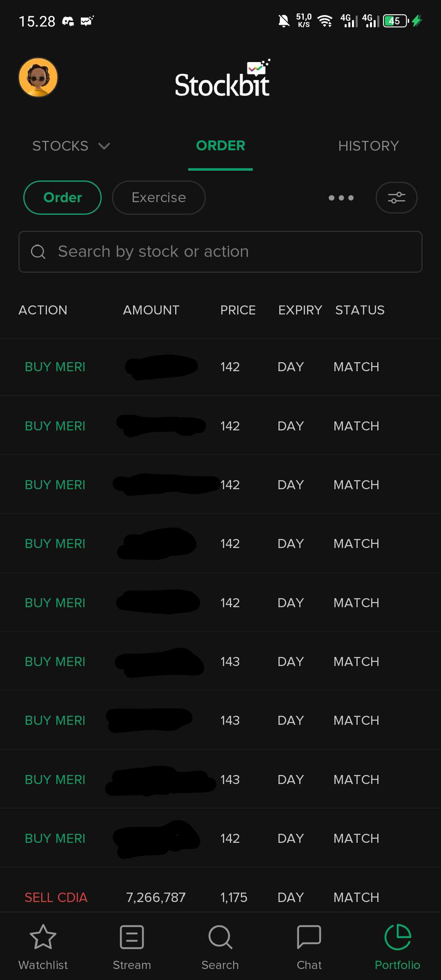The image size is (441, 980).
Task: Expand the STOCKS dropdown chevron
Action: coord(105,146)
